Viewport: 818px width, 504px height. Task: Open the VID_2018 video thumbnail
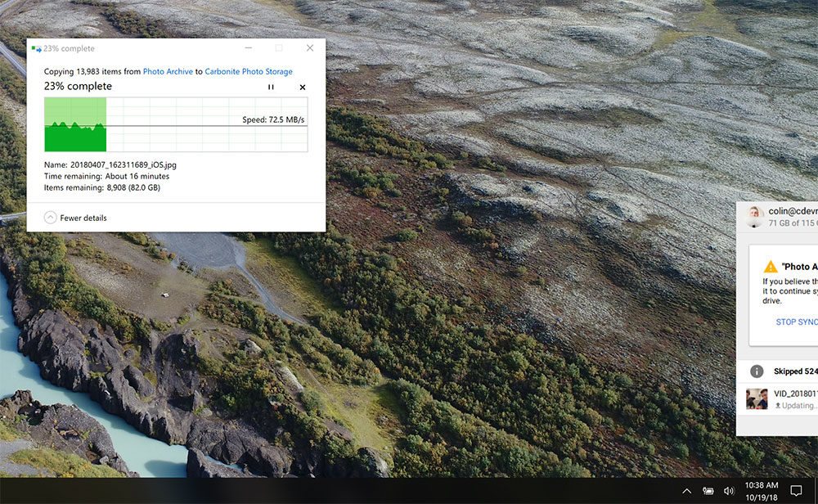[757, 399]
